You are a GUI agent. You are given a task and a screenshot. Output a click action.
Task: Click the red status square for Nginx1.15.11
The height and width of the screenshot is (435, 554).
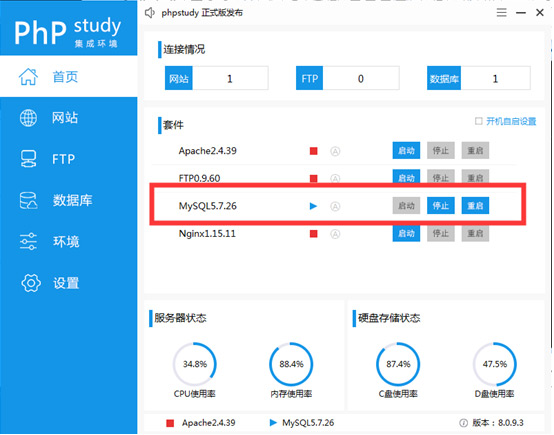[313, 234]
